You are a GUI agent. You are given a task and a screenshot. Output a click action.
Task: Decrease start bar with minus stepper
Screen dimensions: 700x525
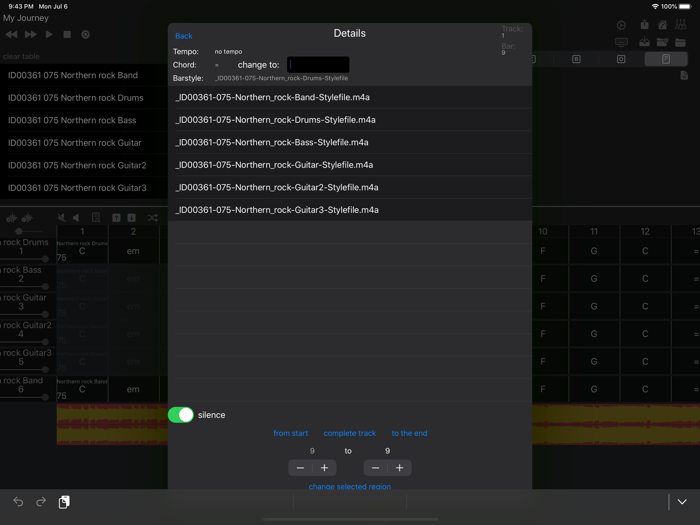(300, 468)
